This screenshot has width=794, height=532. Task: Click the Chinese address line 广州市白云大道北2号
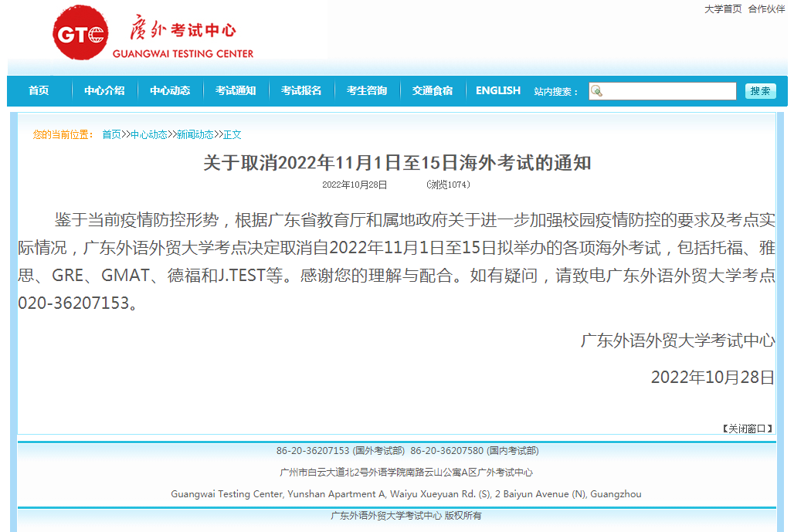pos(406,473)
